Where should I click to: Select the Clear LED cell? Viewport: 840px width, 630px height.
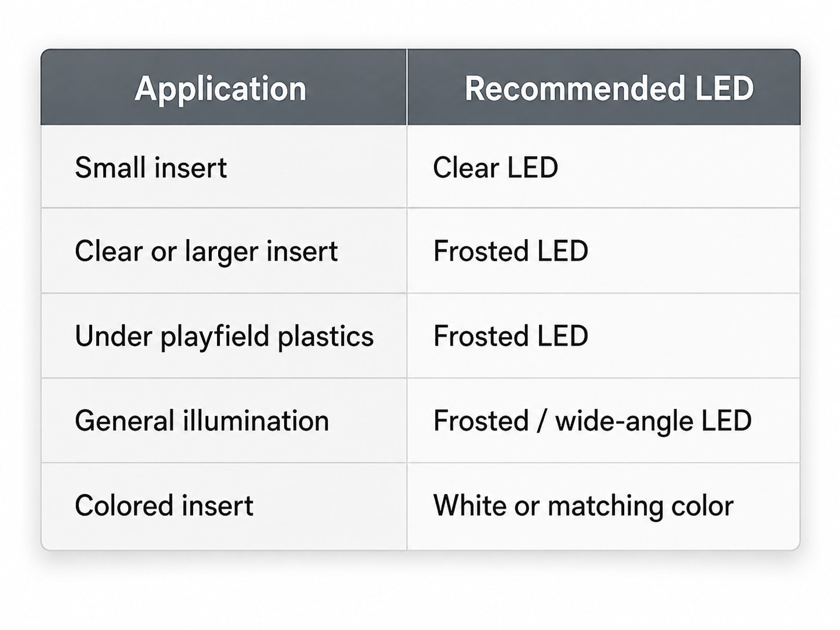pyautogui.click(x=604, y=167)
